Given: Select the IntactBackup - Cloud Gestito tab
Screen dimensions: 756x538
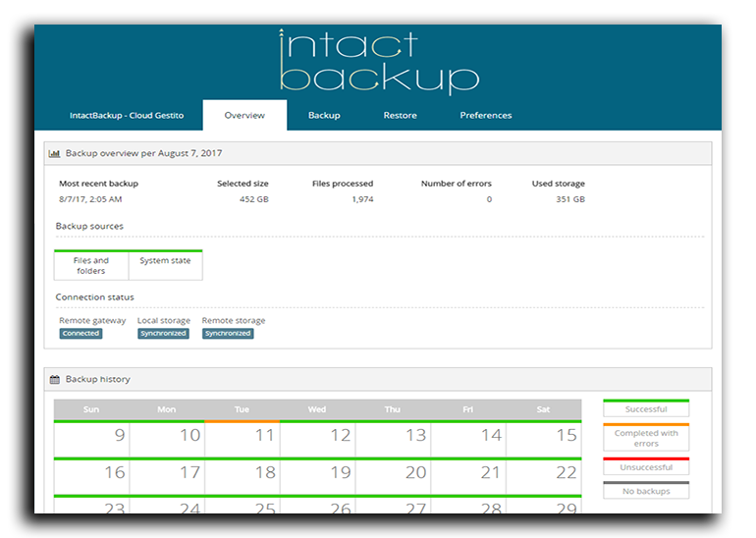Looking at the screenshot, I should 126,116.
